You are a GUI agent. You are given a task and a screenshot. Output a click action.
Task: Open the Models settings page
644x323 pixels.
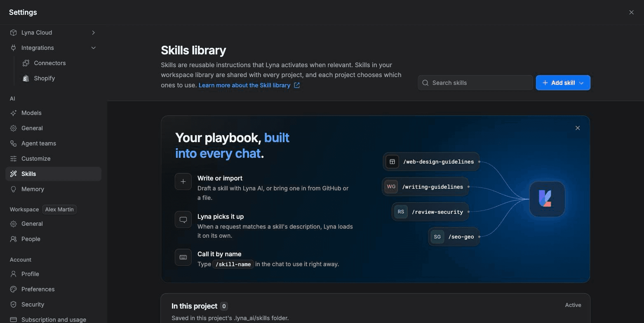[x=53, y=113]
